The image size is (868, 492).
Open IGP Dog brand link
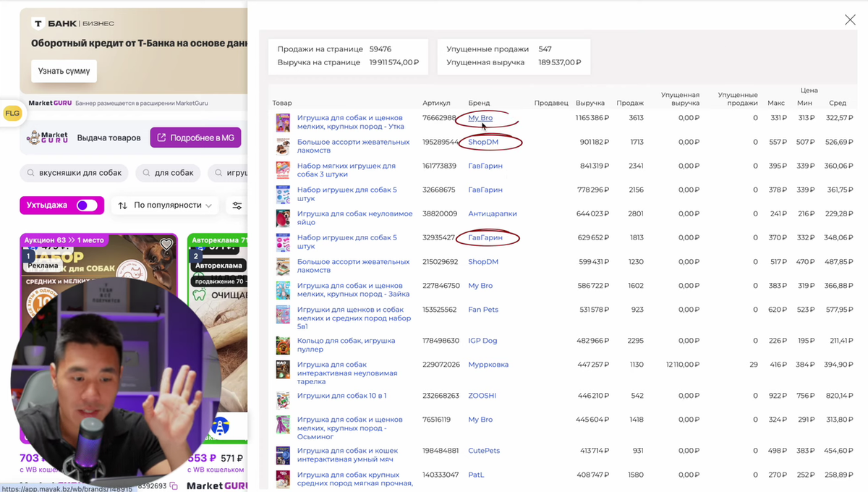[x=482, y=341]
